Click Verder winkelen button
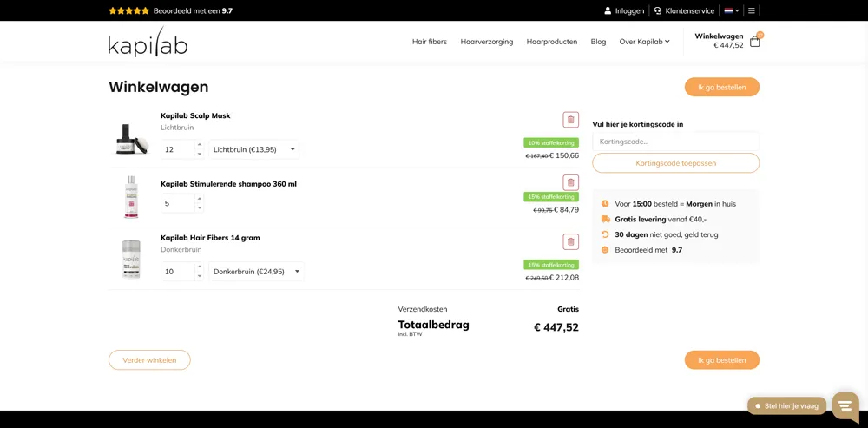The height and width of the screenshot is (428, 868). click(149, 360)
